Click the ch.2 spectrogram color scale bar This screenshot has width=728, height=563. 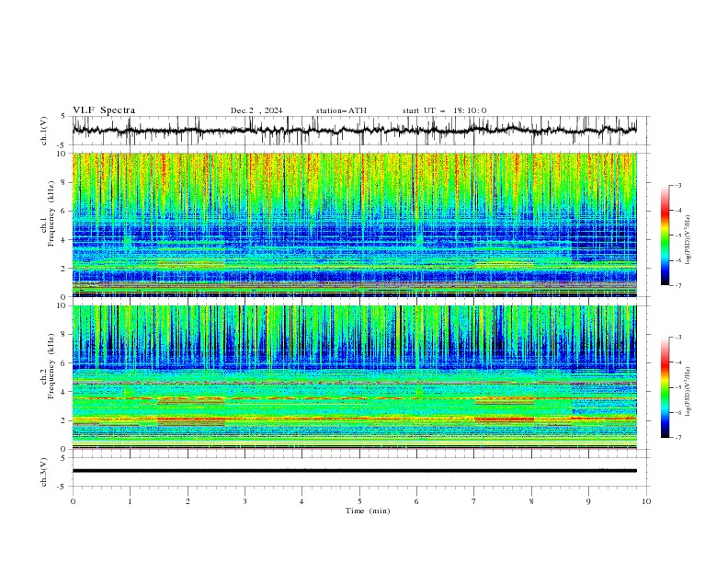tap(665, 387)
